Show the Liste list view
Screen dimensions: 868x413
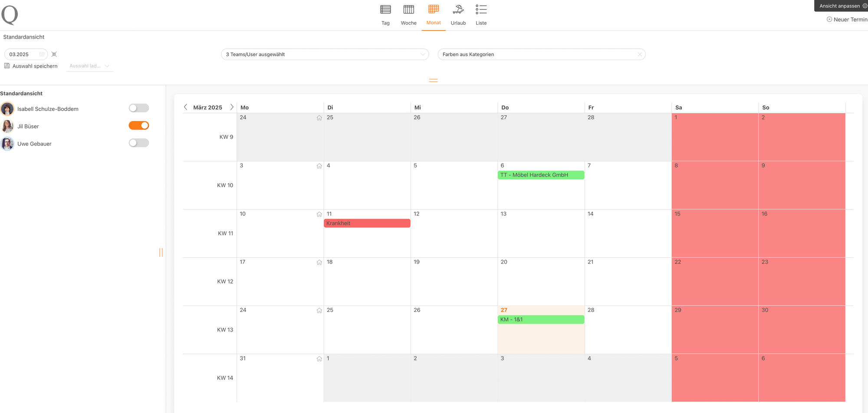click(481, 15)
